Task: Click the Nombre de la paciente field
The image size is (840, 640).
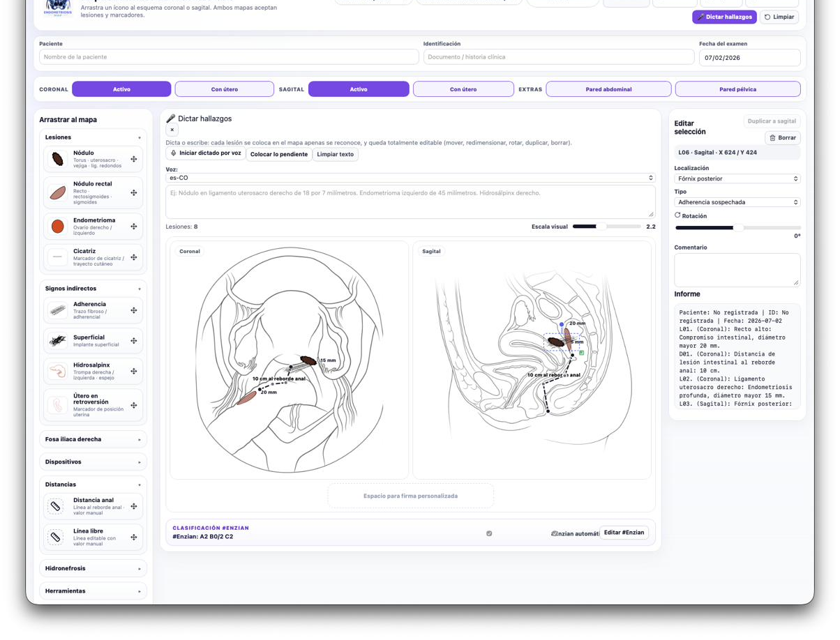Action: pyautogui.click(x=229, y=57)
